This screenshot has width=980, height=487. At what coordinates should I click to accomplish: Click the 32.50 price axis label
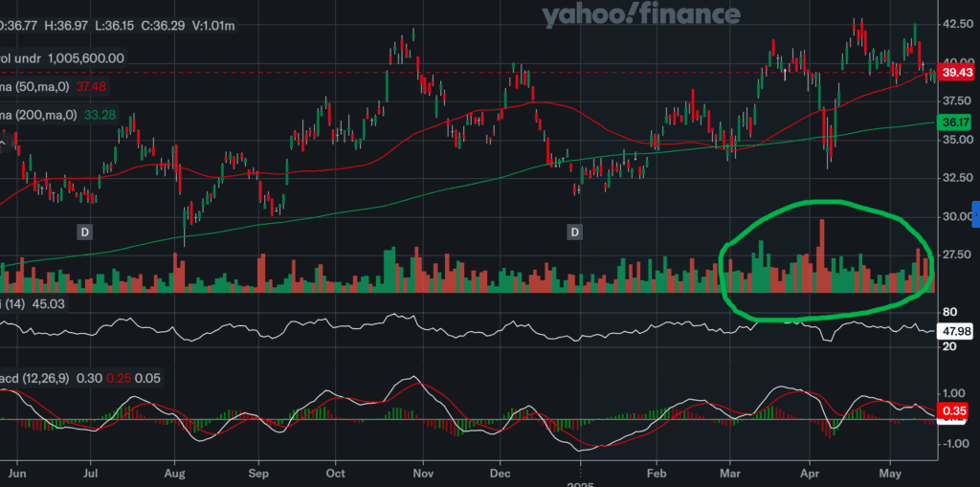[x=957, y=178]
